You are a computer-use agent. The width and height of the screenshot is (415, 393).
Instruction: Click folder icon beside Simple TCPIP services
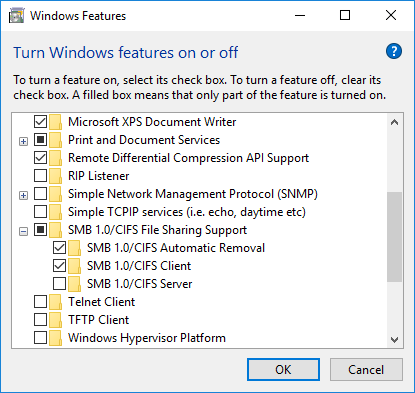[x=55, y=212]
